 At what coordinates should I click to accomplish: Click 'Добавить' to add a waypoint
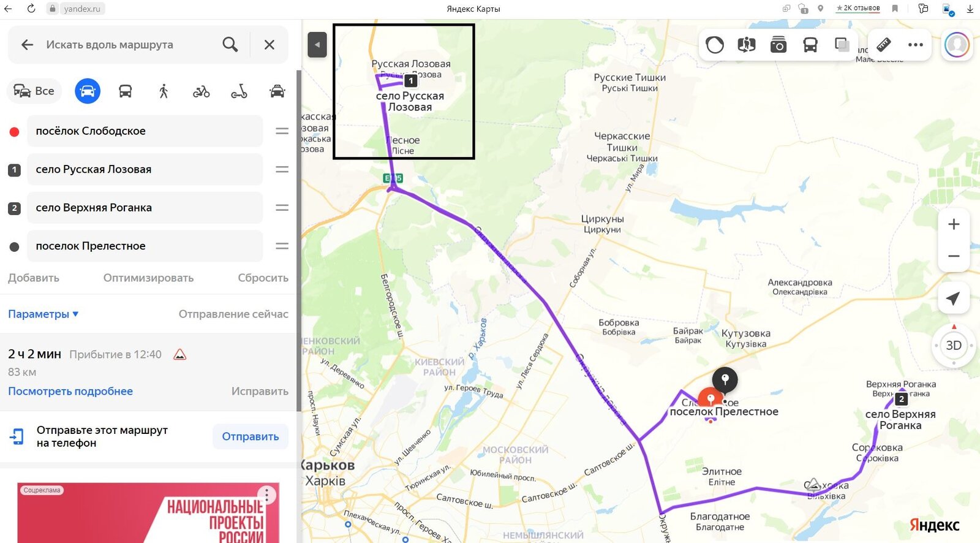[x=34, y=278]
